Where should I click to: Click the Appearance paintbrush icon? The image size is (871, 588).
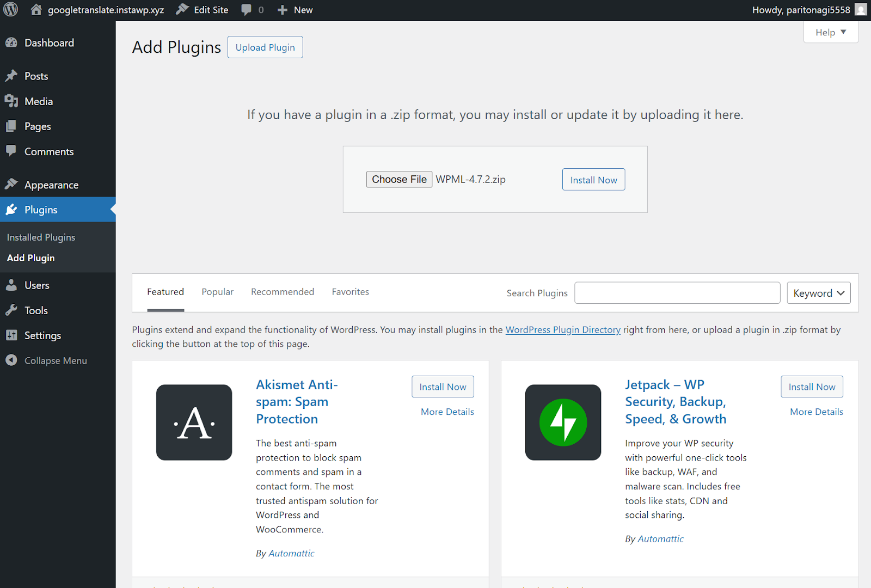pyautogui.click(x=11, y=185)
